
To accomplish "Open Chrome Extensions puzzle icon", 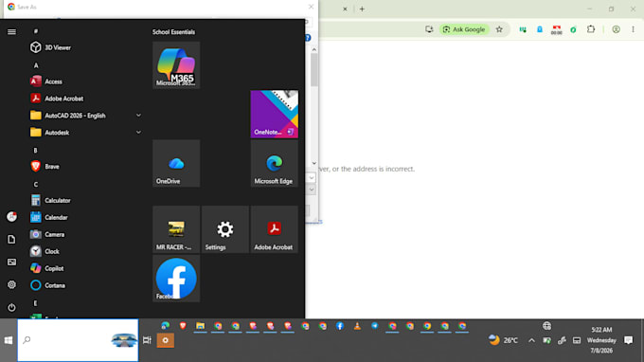I will pyautogui.click(x=591, y=29).
